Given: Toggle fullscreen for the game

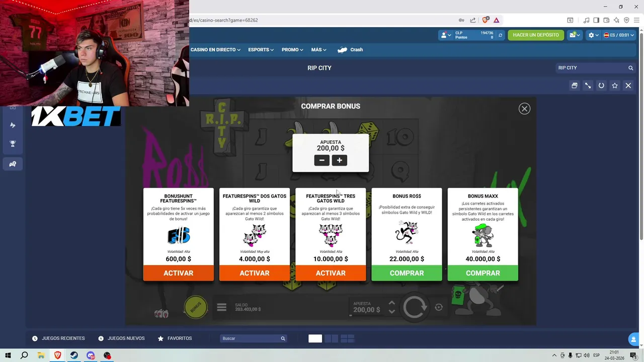Looking at the screenshot, I should click(x=588, y=85).
